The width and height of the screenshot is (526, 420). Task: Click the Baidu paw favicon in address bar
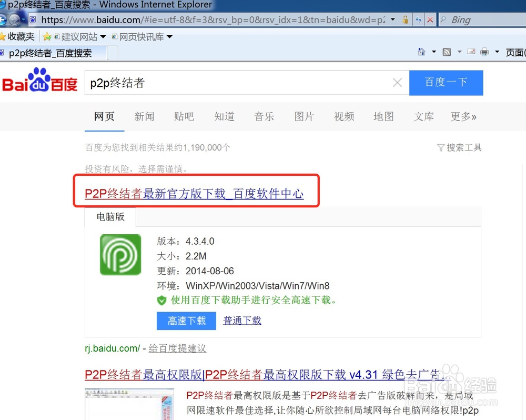pyautogui.click(x=33, y=19)
